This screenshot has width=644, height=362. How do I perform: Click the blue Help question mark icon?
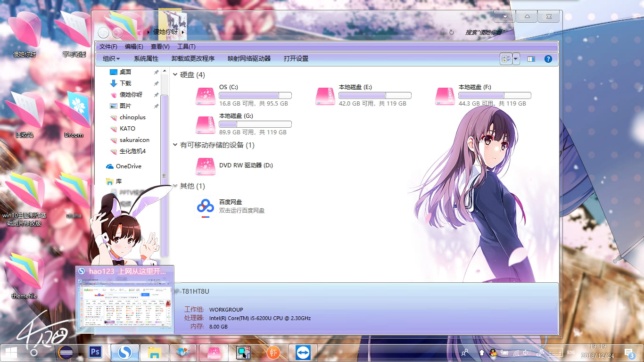click(x=548, y=58)
